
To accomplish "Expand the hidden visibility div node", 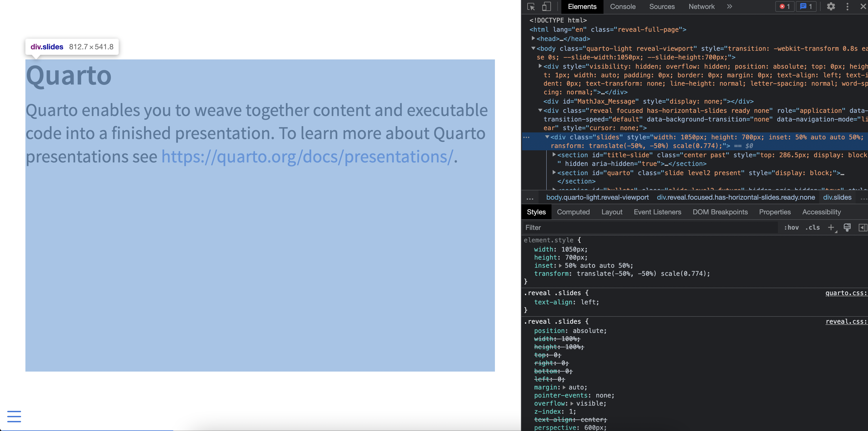I will pos(540,66).
